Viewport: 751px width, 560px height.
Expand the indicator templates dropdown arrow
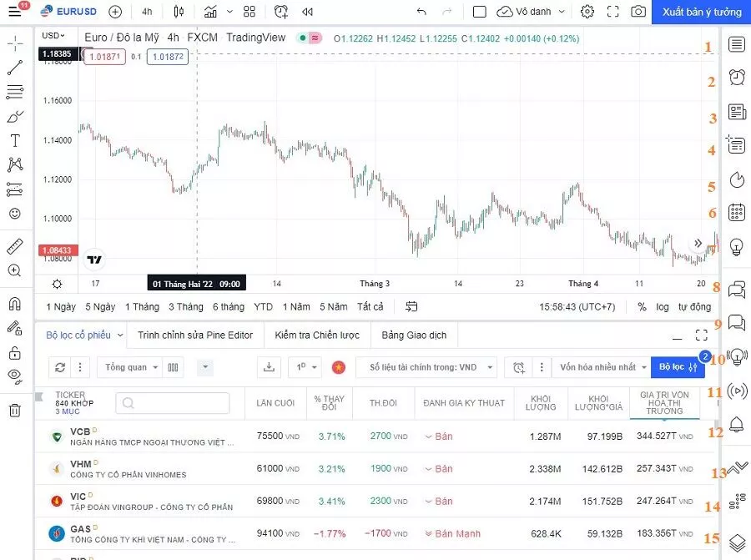point(230,12)
